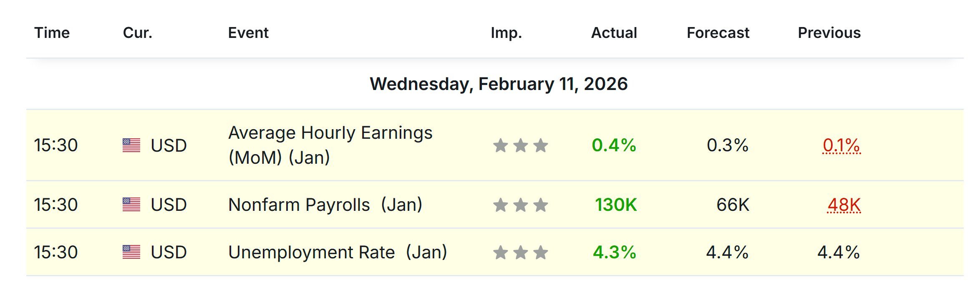This screenshot has width=980, height=285.
Task: Click importance stars for Nonfarm Payrolls
Action: 520,205
